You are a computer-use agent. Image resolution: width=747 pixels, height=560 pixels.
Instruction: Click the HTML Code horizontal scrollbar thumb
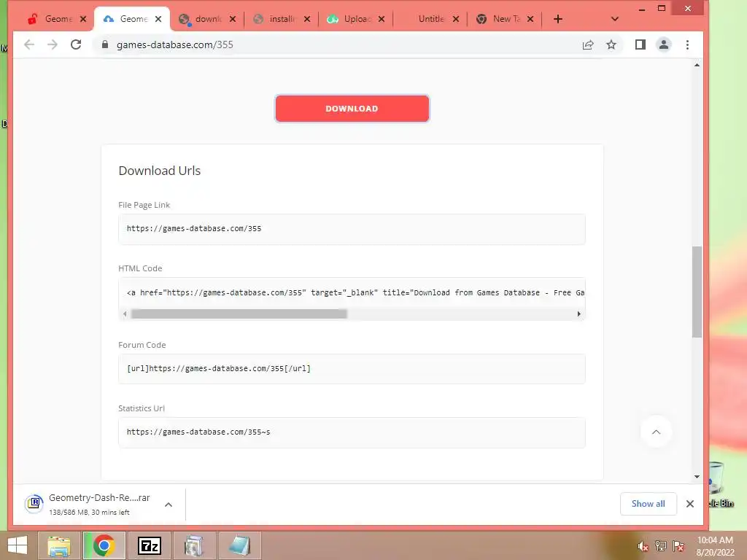pos(239,314)
